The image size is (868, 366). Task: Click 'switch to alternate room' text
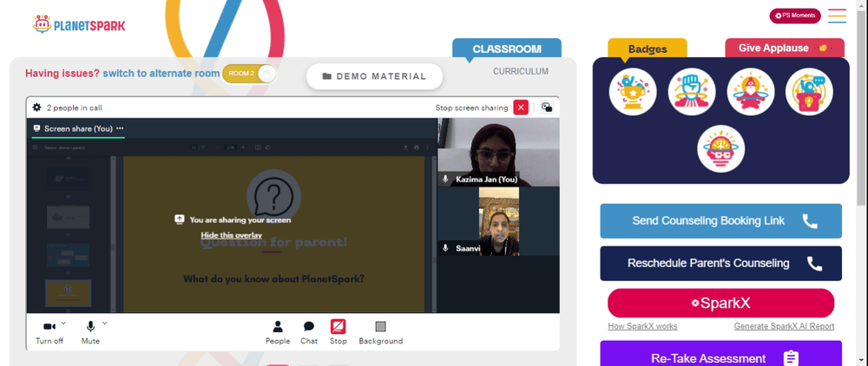pyautogui.click(x=161, y=74)
